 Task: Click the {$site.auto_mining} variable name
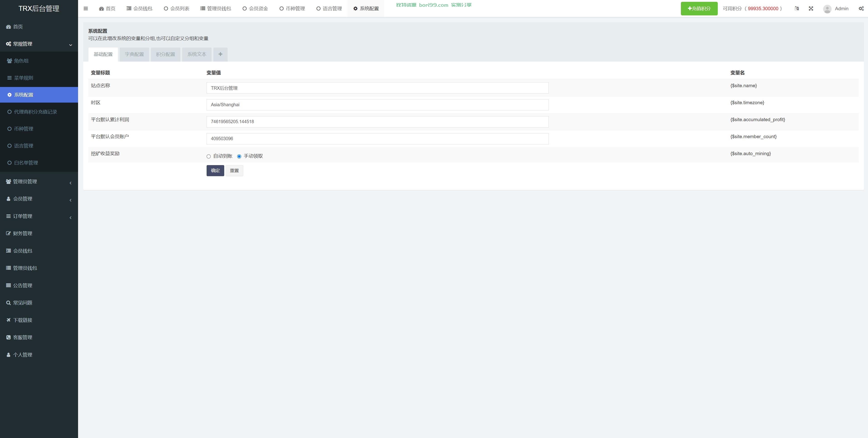click(x=750, y=153)
